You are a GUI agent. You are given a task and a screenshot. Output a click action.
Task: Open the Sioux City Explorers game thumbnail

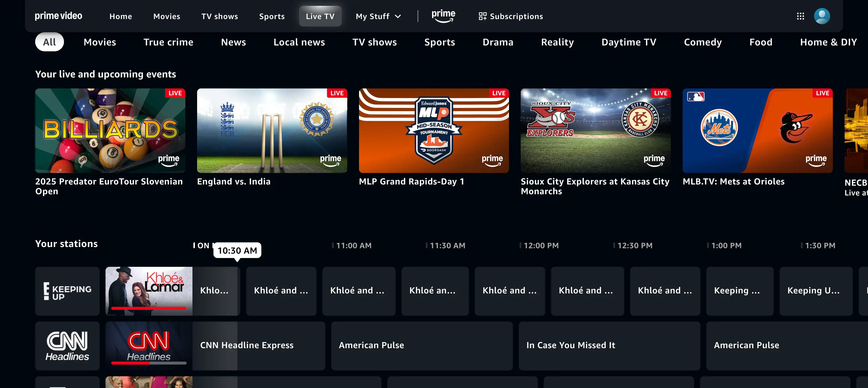pos(596,131)
